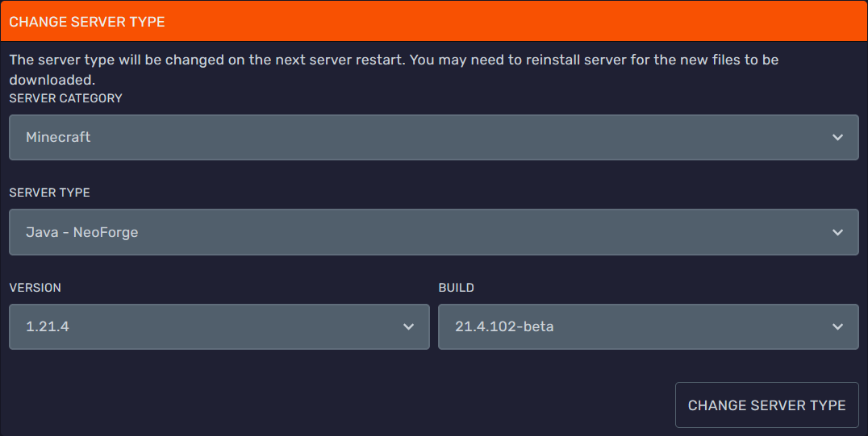Open the Server Category dropdown
868x436 pixels.
click(433, 137)
